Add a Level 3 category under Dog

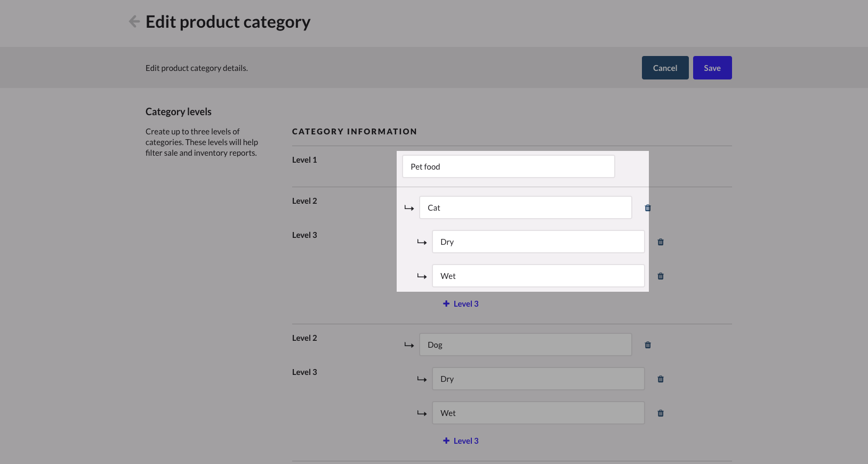click(461, 441)
